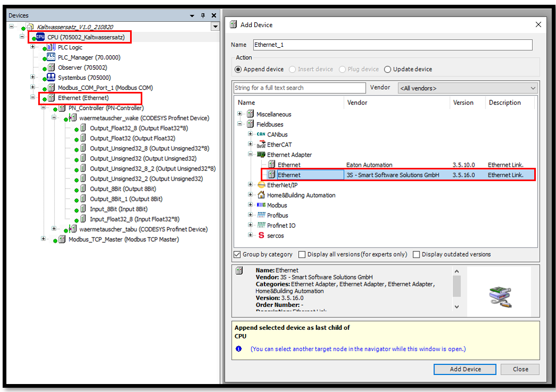Viewport: 556px width, 392px height.
Task: Click the CANbus category icon
Action: coord(261,134)
